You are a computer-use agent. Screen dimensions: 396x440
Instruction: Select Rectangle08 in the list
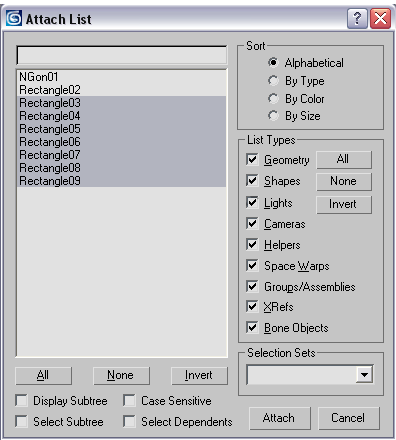point(122,168)
